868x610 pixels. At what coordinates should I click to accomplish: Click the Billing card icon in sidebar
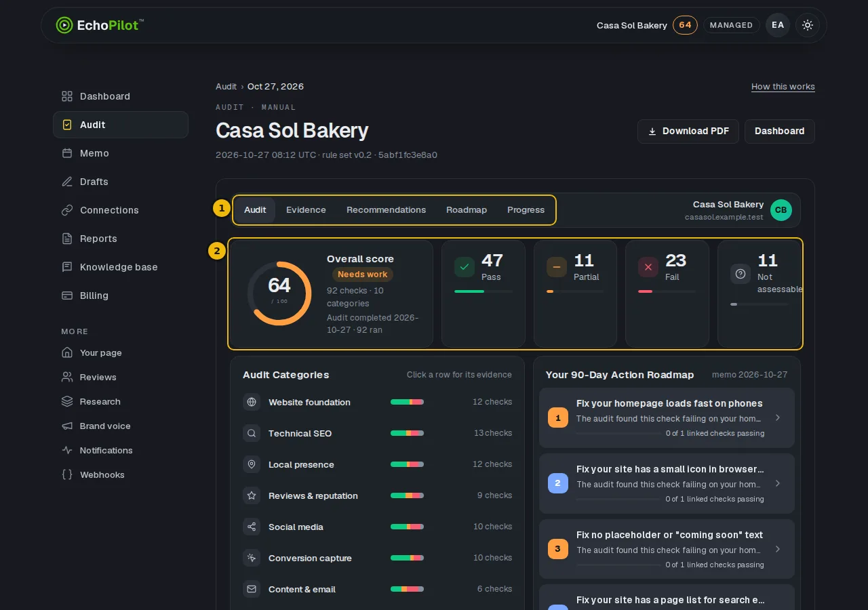[67, 296]
